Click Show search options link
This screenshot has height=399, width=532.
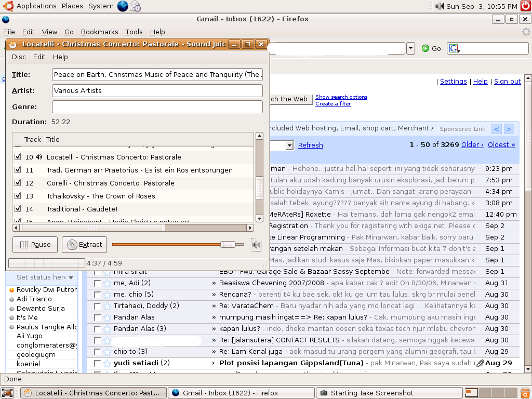point(341,97)
